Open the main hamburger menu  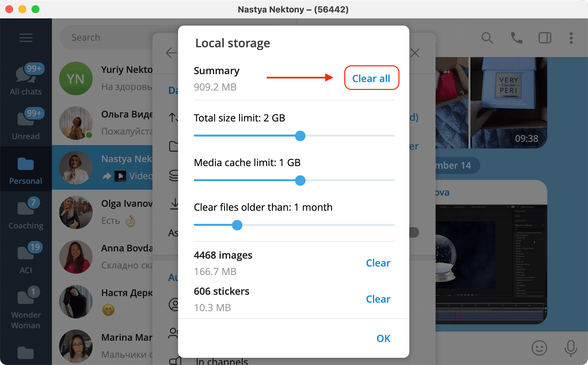point(26,37)
